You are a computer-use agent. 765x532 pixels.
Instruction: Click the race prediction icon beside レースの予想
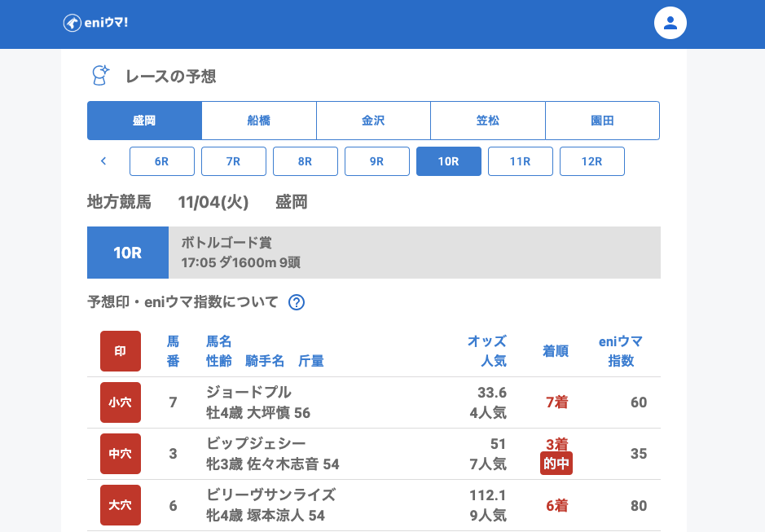[x=100, y=76]
